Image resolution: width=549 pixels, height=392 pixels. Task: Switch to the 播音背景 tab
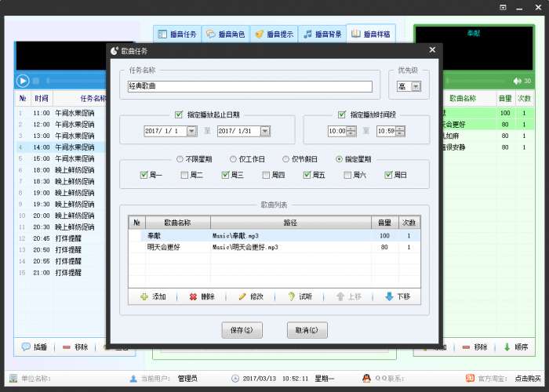322,34
